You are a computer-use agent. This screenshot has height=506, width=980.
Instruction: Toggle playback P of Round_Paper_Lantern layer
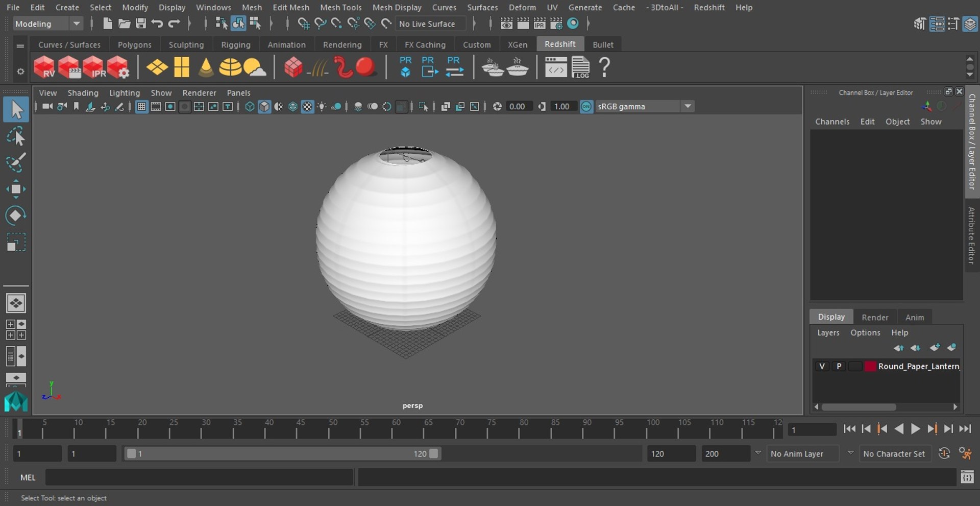[x=839, y=366]
